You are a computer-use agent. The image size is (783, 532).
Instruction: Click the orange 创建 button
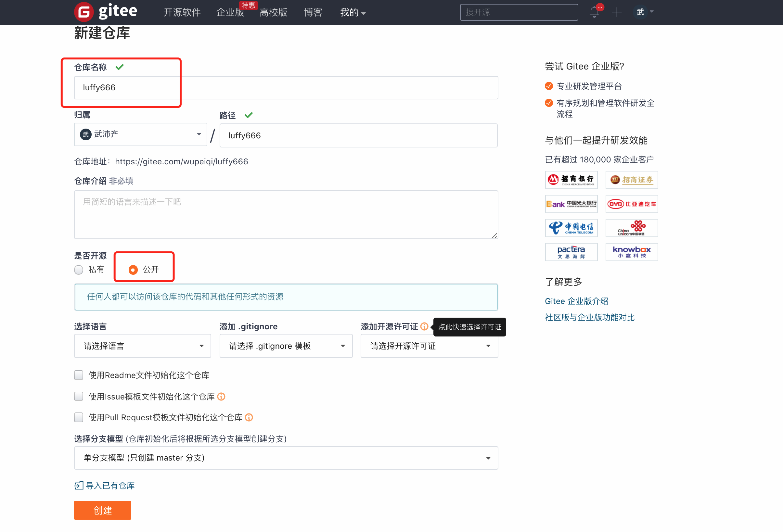(x=102, y=510)
